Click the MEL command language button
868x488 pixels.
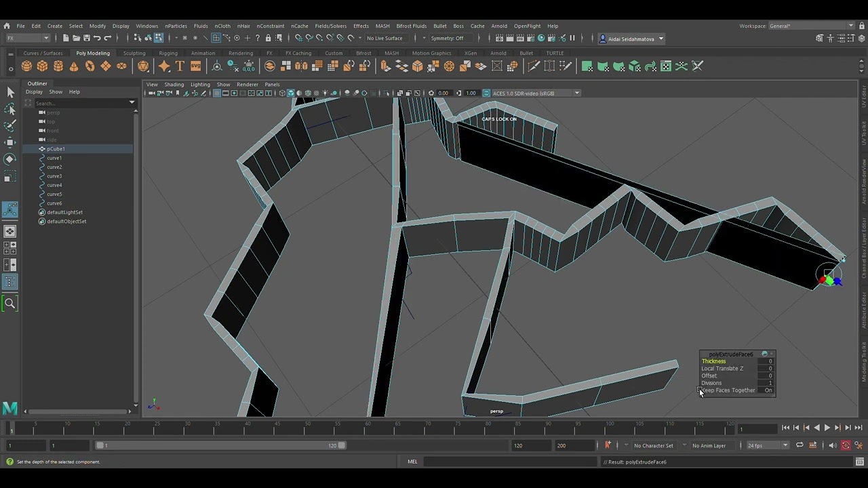(x=412, y=462)
